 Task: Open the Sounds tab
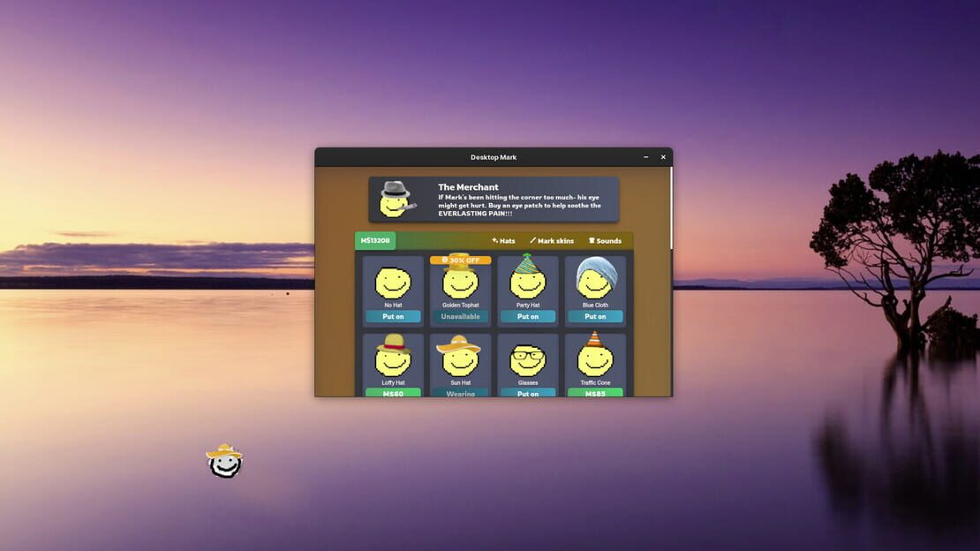[x=605, y=241]
